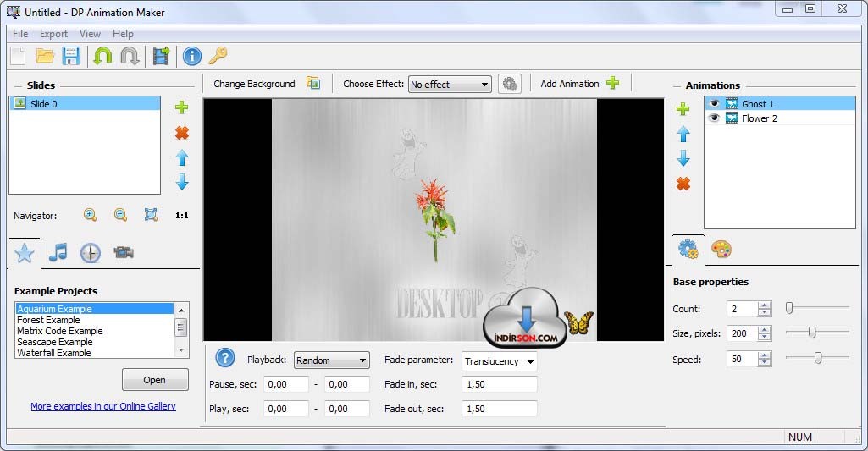Click the gray redo arrow icon
The width and height of the screenshot is (868, 451).
130,56
